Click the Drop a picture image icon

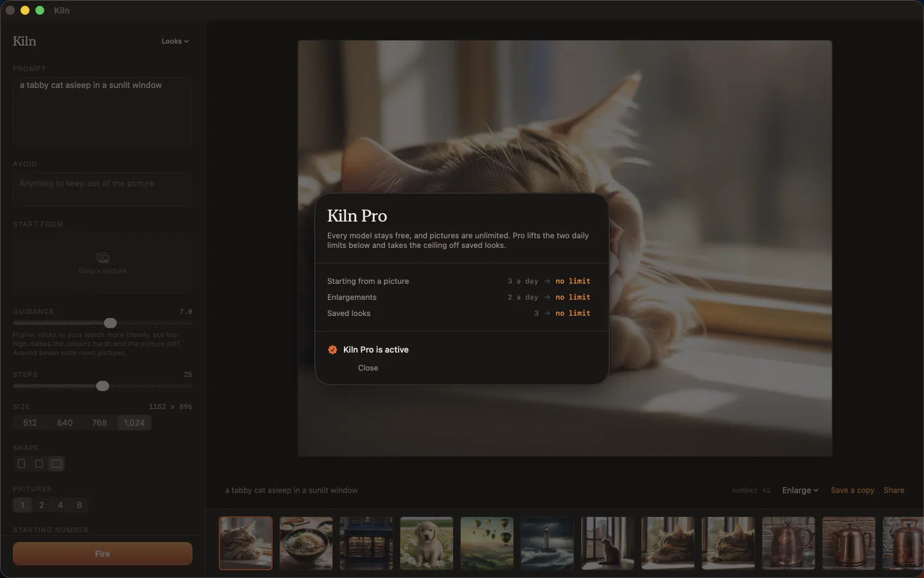click(103, 258)
